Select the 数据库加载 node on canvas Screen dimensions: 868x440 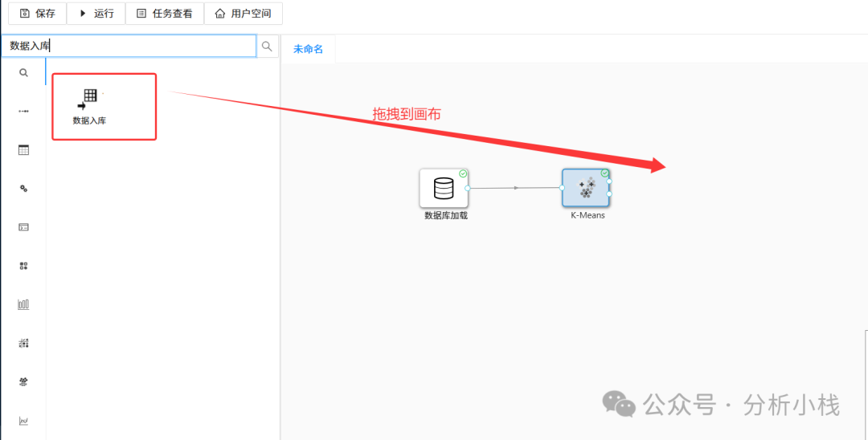pos(444,188)
